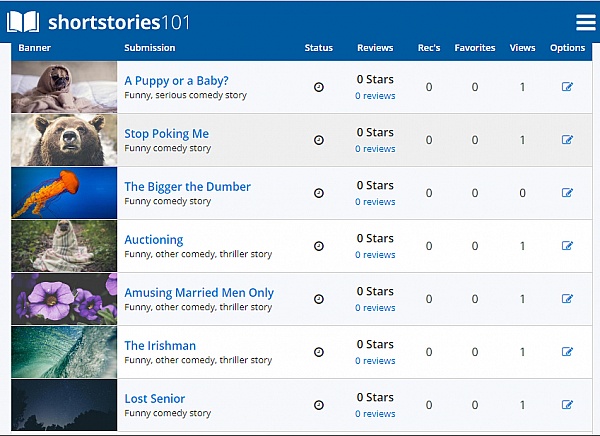The image size is (600, 436).
Task: View 0 reviews for Lost Senior
Action: [375, 414]
